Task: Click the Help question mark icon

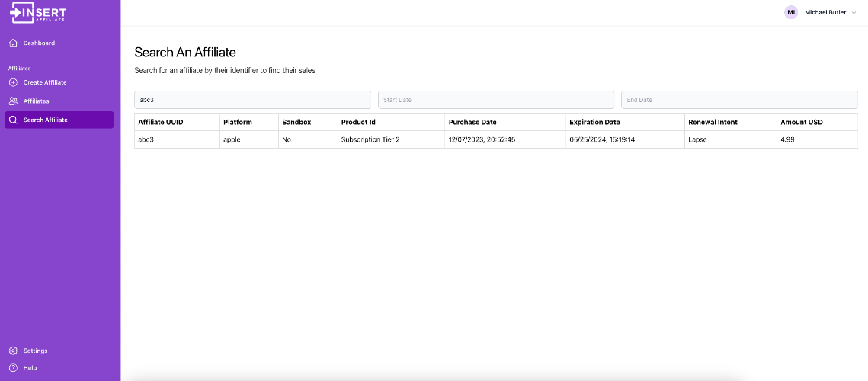Action: click(13, 368)
